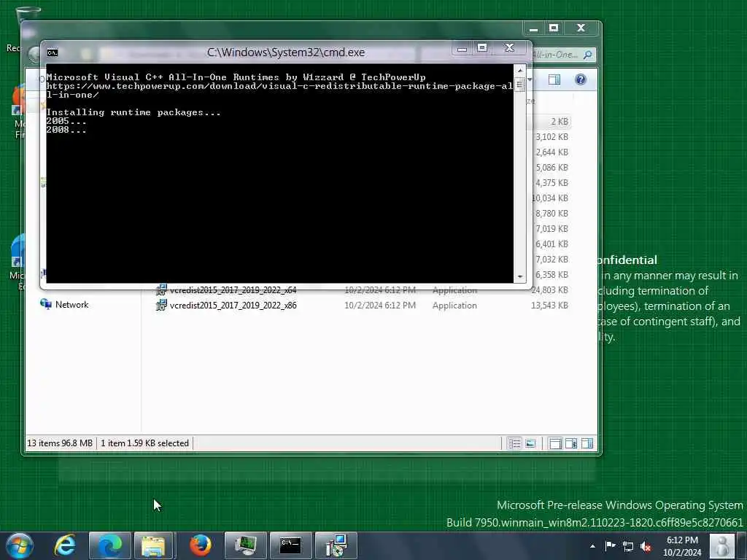
Task: Click the x86 vcredist file icon
Action: [161, 305]
